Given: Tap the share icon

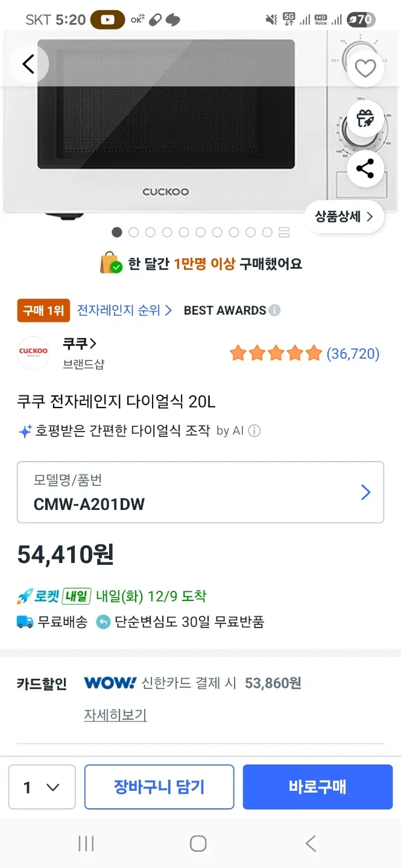Looking at the screenshot, I should pyautogui.click(x=365, y=168).
